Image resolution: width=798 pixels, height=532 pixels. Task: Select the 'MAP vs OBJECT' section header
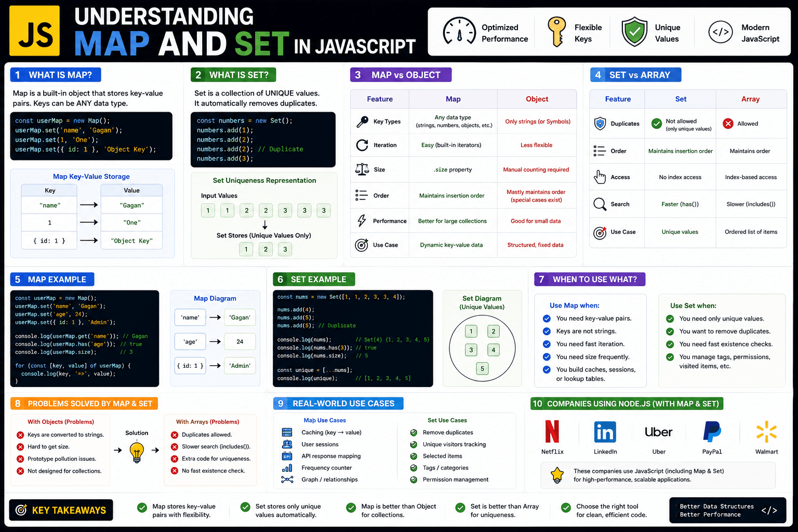pyautogui.click(x=401, y=75)
